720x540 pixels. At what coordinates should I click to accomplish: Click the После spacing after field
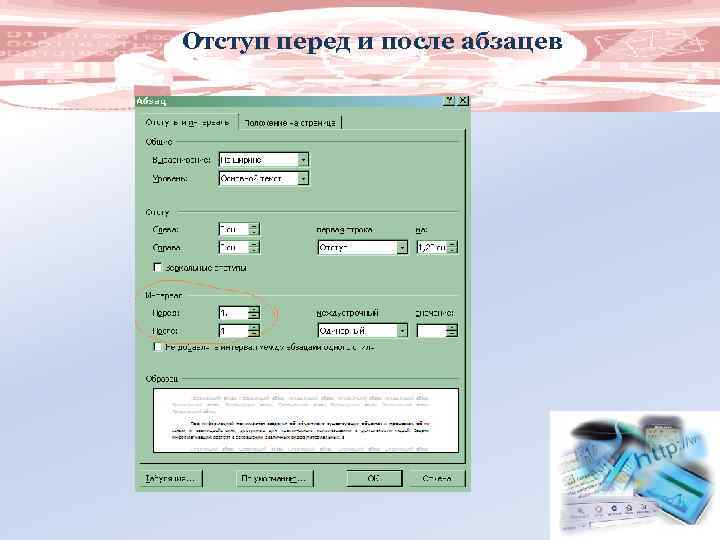tap(234, 331)
